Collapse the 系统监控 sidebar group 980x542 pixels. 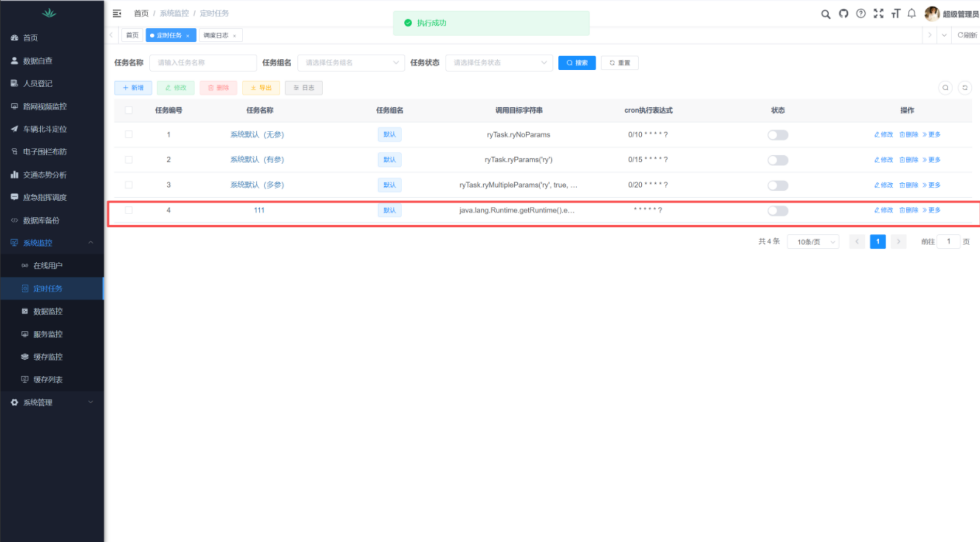[x=52, y=243]
